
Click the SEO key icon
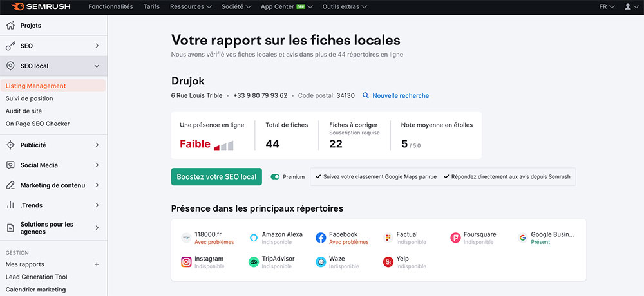[x=11, y=46]
